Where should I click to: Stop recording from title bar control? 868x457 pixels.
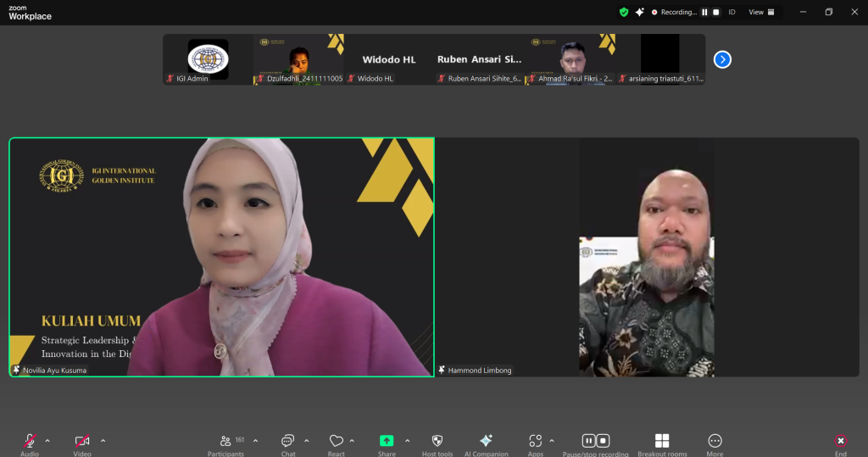715,12
